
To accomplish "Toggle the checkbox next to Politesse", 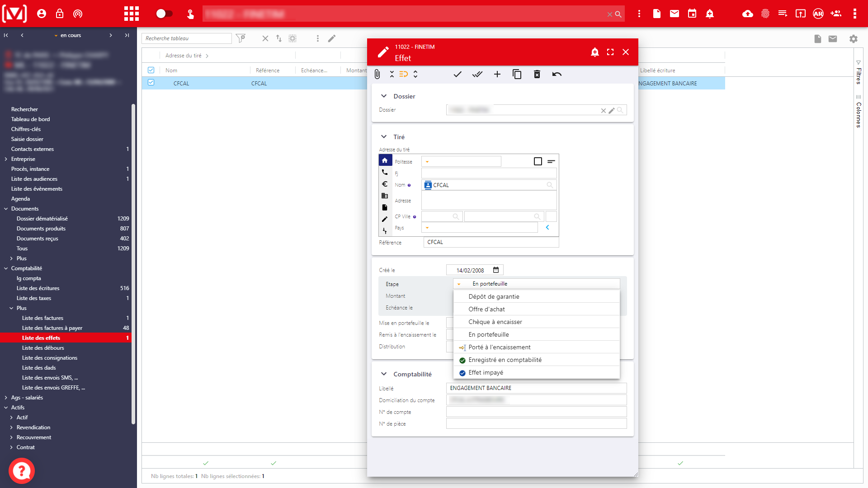I will [x=538, y=161].
